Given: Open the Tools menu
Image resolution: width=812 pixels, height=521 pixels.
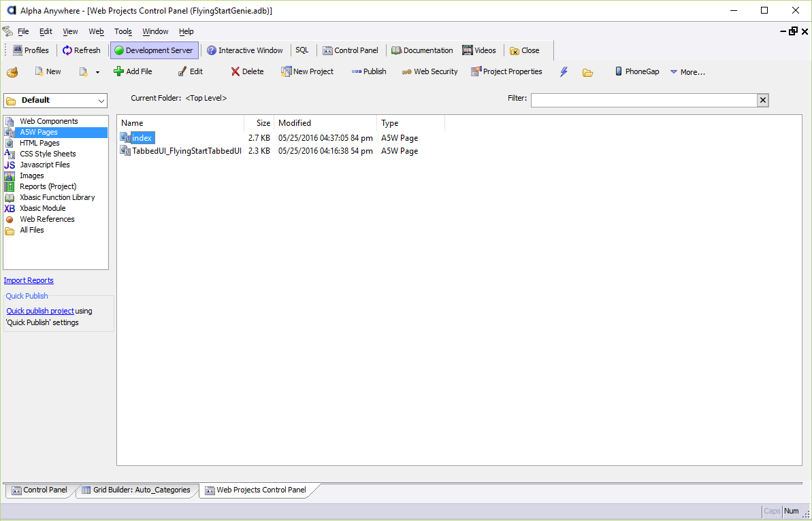Looking at the screenshot, I should (x=123, y=31).
